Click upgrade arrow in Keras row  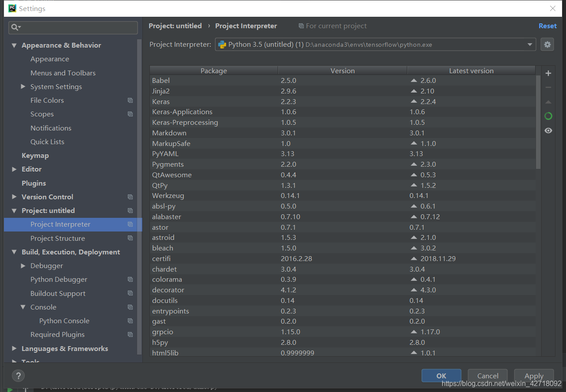[413, 101]
